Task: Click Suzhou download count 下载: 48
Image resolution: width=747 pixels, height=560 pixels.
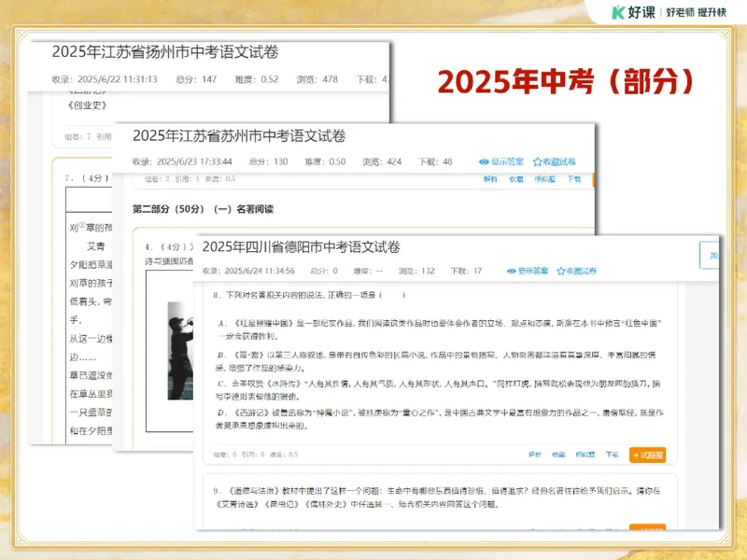Action: (435, 161)
